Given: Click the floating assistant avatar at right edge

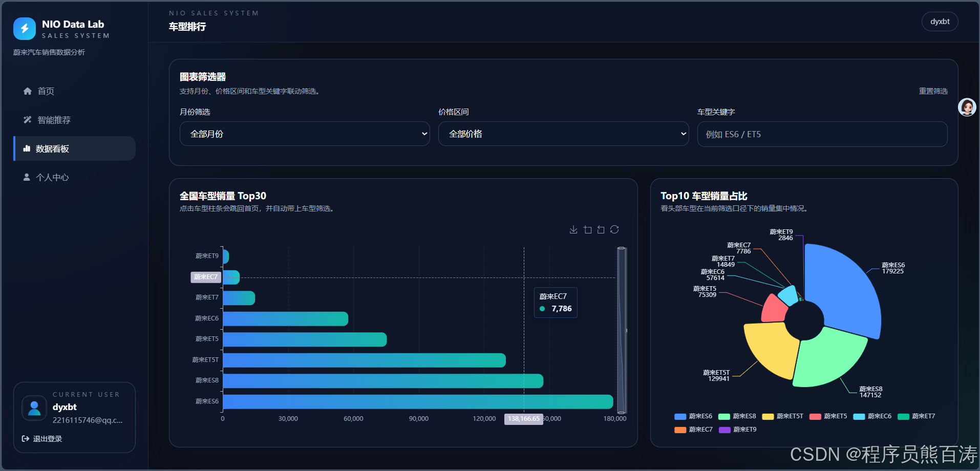Looking at the screenshot, I should point(967,107).
